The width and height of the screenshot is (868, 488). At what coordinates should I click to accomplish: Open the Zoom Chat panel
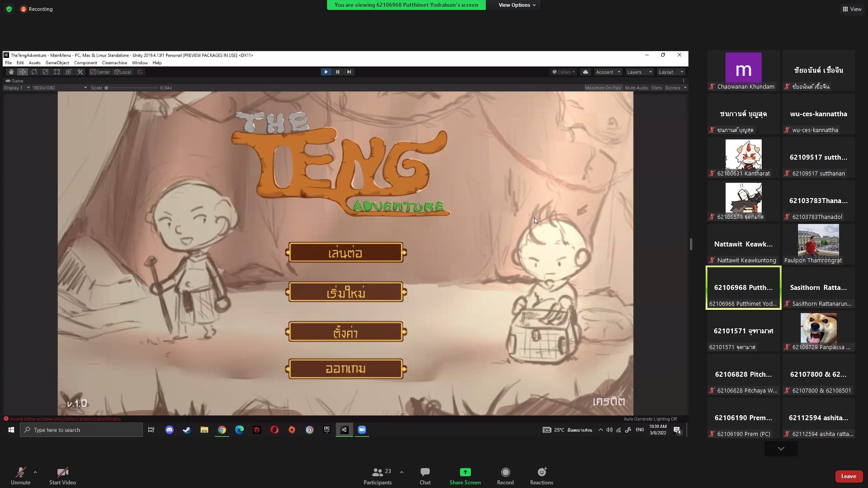pyautogui.click(x=425, y=476)
